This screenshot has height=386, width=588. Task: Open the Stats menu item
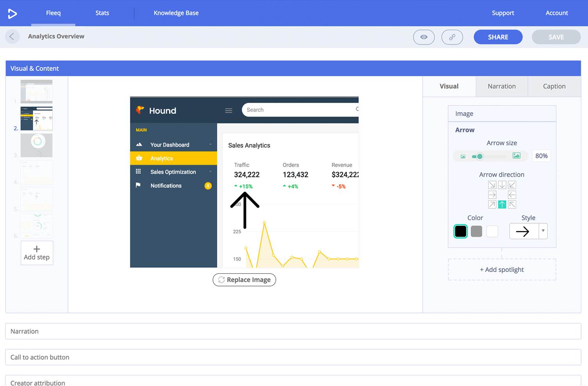(102, 13)
